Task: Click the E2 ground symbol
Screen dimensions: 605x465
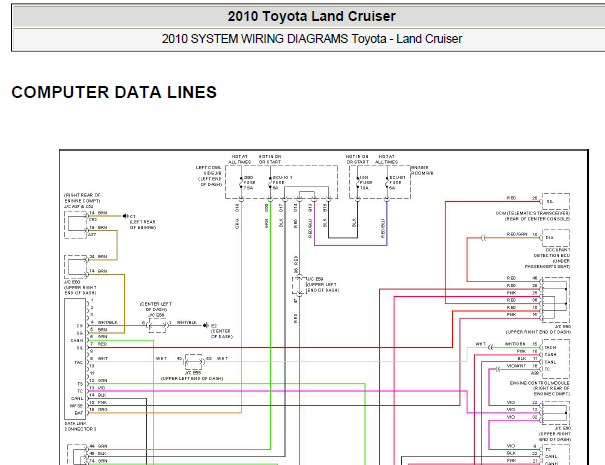Action: click(206, 326)
